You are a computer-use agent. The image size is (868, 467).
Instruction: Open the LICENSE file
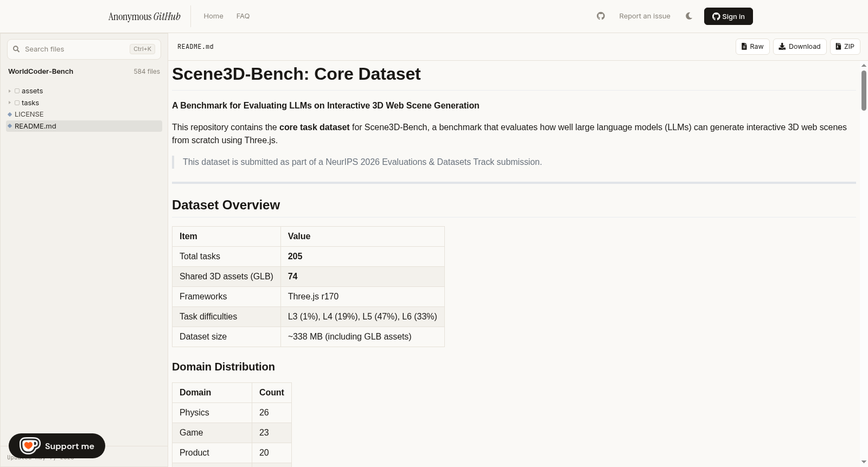(29, 114)
